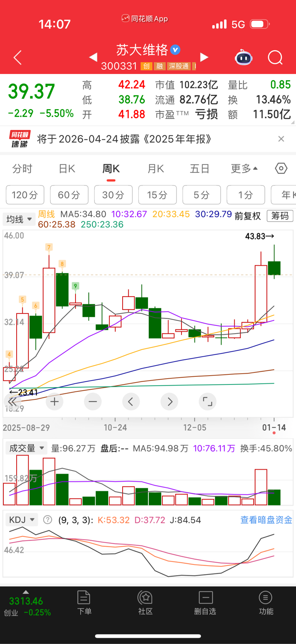This screenshot has width=296, height=644.
Task: Select 30分 period
Action: coord(113,195)
